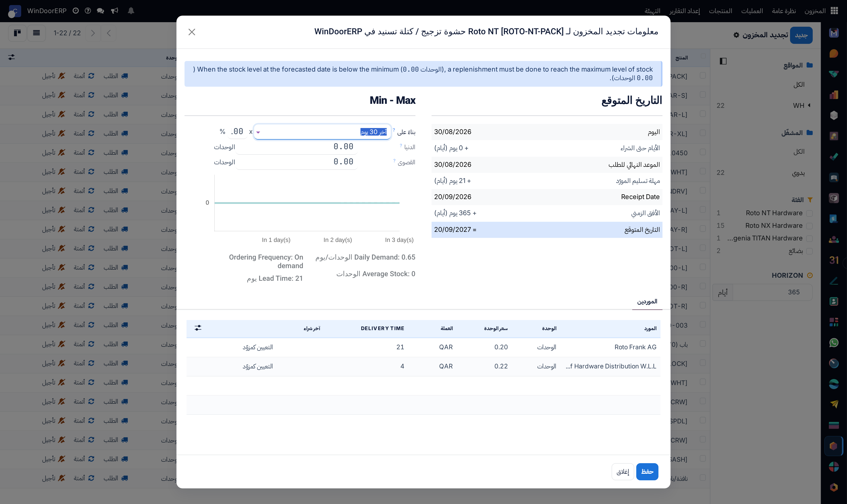This screenshot has height=504, width=847.
Task: Switch to the kanban view
Action: point(17,33)
